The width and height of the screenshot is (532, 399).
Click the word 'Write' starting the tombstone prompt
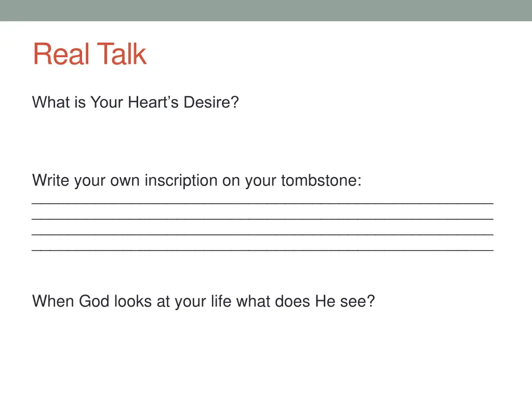coord(50,180)
